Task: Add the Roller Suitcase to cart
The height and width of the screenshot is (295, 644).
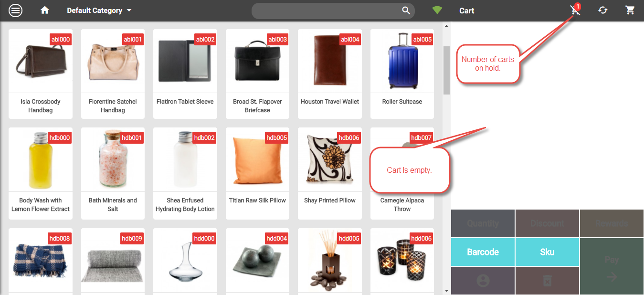Action: (x=402, y=74)
